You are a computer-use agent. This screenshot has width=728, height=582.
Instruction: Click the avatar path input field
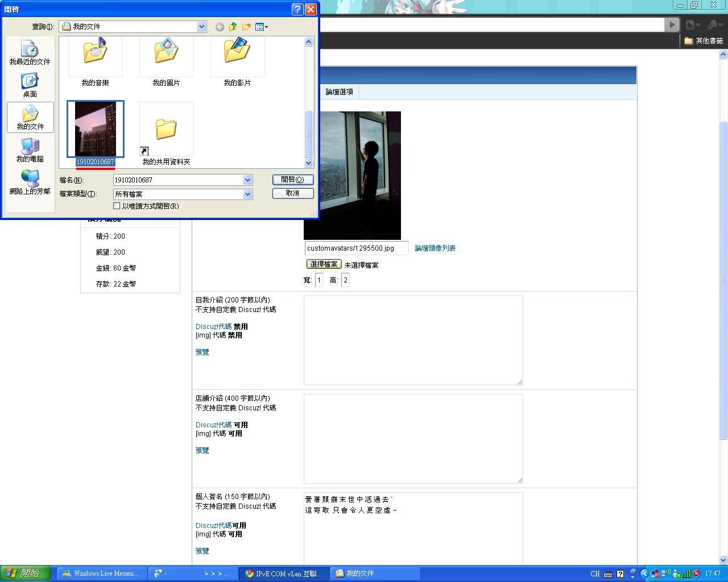click(357, 248)
